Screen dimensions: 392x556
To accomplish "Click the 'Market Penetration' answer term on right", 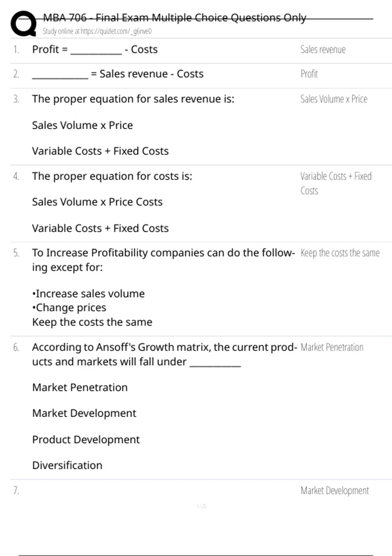I will (x=332, y=347).
